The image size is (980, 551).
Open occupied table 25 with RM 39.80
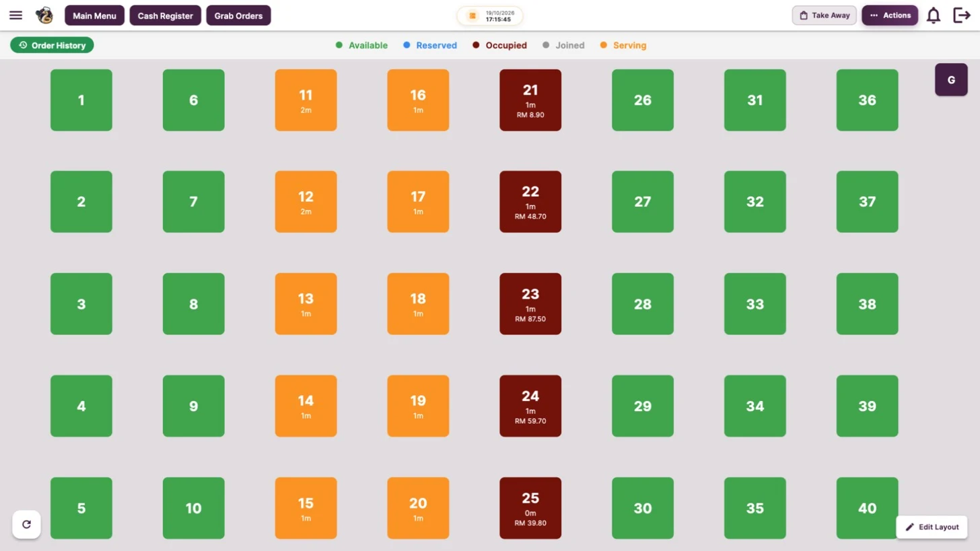pos(530,509)
